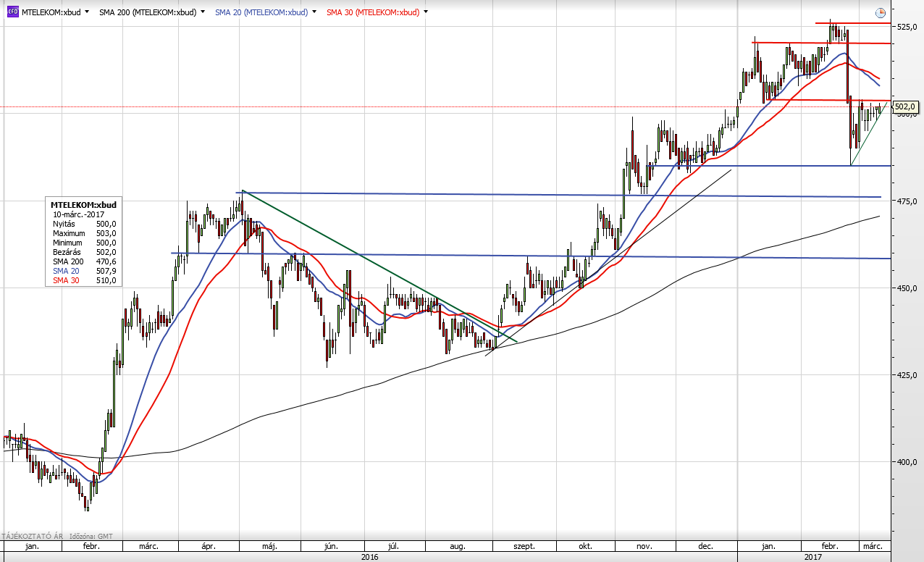
Task: Select the SMA 200 legend label
Action: [148, 12]
